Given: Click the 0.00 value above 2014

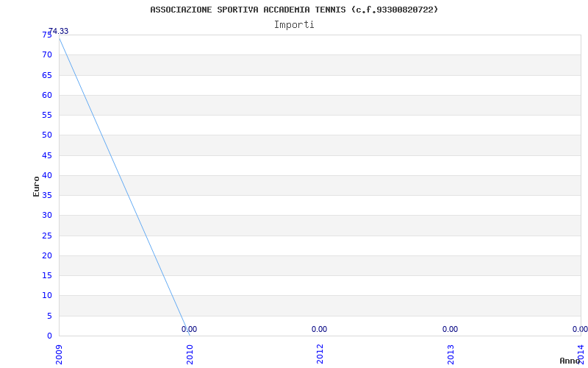Looking at the screenshot, I should pos(580,329).
